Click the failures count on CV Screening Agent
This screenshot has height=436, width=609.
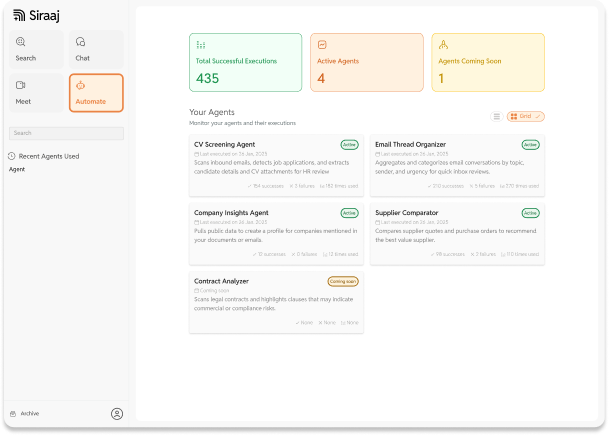[x=302, y=186]
